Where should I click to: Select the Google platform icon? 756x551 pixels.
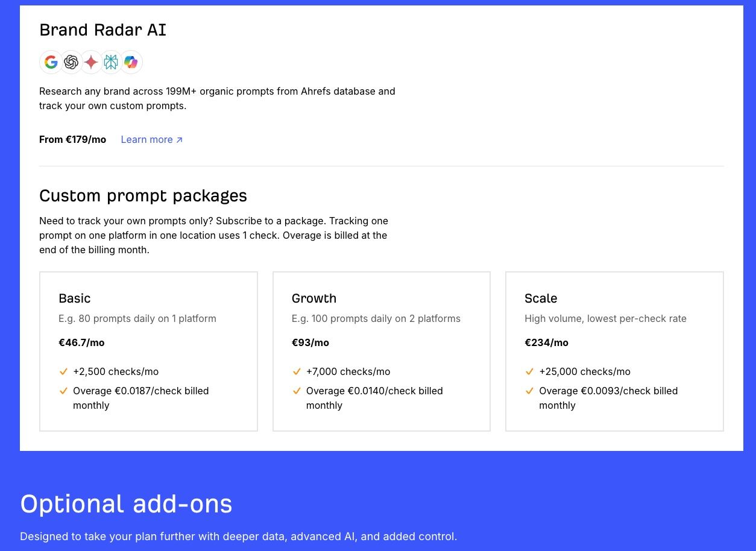(x=51, y=62)
